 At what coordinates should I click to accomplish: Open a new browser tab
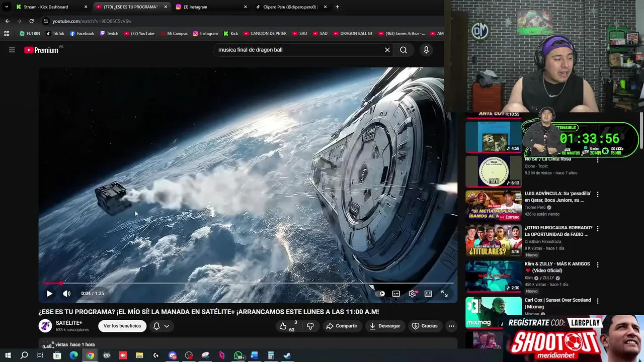(x=337, y=7)
